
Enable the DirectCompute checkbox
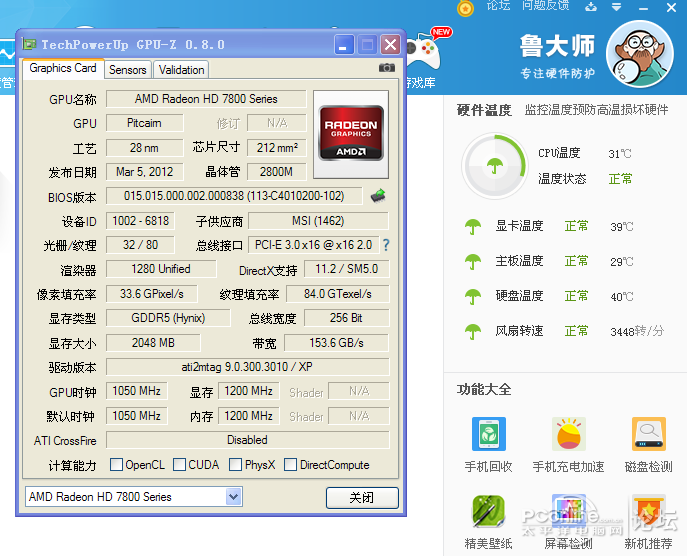(290, 464)
